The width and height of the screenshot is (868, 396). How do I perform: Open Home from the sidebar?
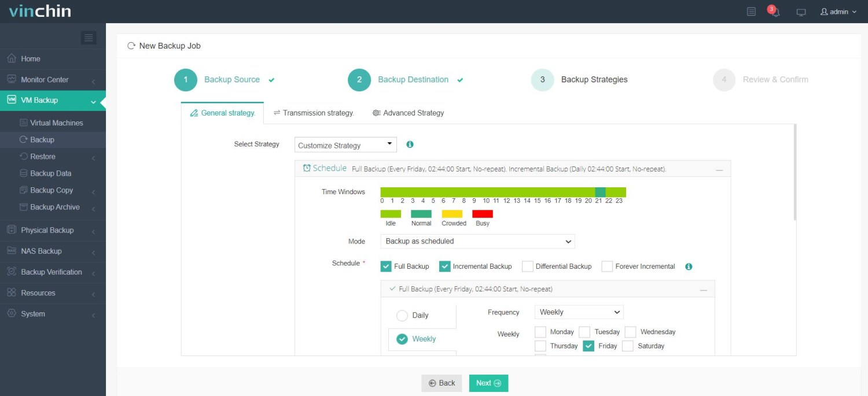tap(31, 59)
